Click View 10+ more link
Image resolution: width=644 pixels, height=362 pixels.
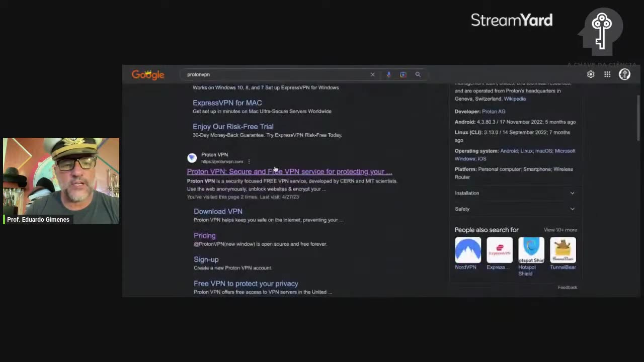point(560,230)
